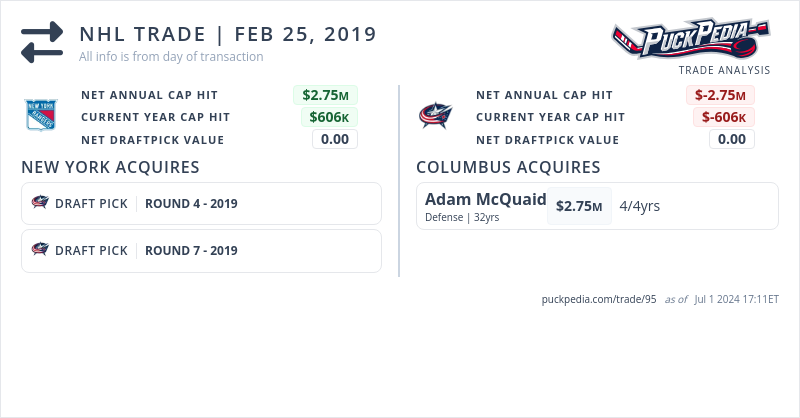Select the Round 7 - 2019 draft pick
This screenshot has height=418, width=800.
point(191,251)
